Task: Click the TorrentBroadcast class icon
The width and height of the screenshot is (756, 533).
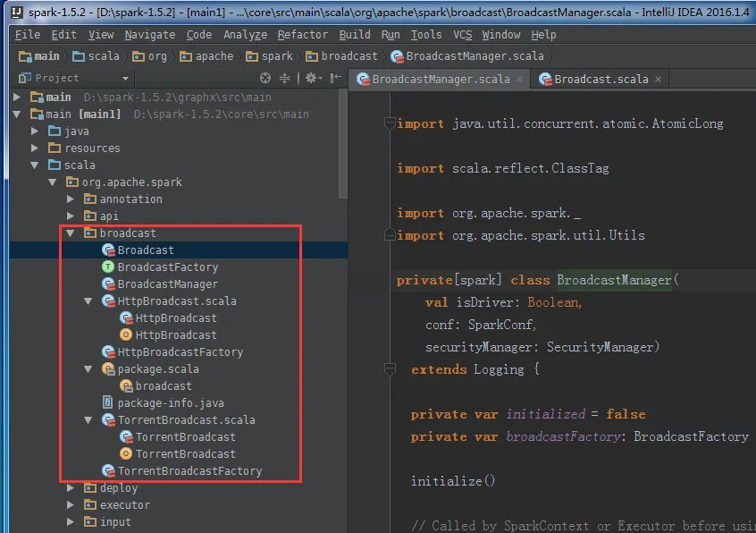Action: coord(126,437)
